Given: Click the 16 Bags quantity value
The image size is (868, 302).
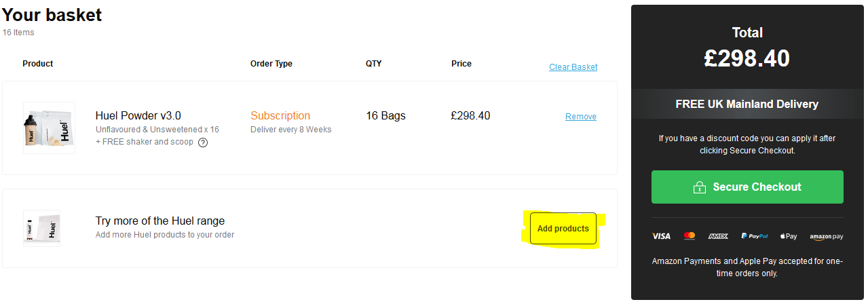Looking at the screenshot, I should click(x=385, y=115).
